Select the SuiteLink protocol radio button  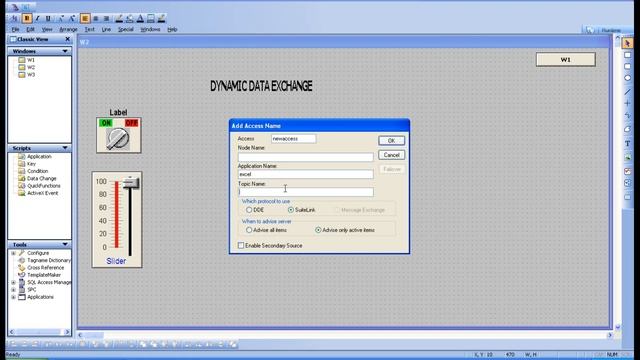[291, 210]
